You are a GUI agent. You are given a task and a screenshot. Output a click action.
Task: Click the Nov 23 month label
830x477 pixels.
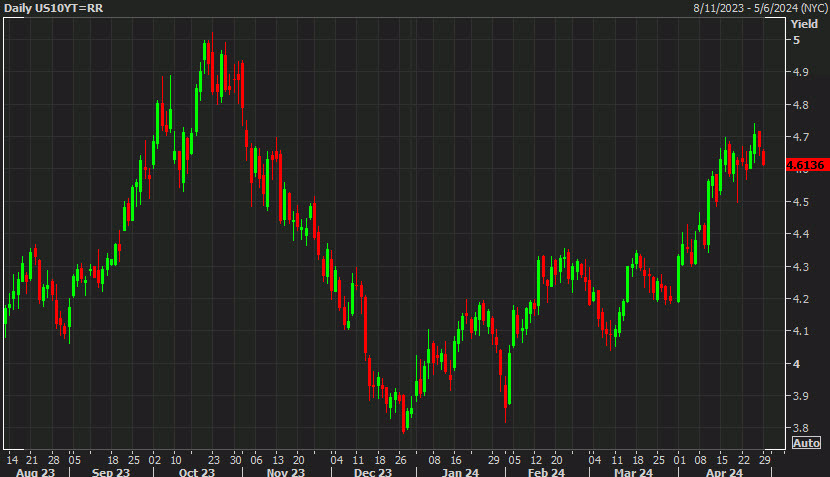tap(286, 472)
